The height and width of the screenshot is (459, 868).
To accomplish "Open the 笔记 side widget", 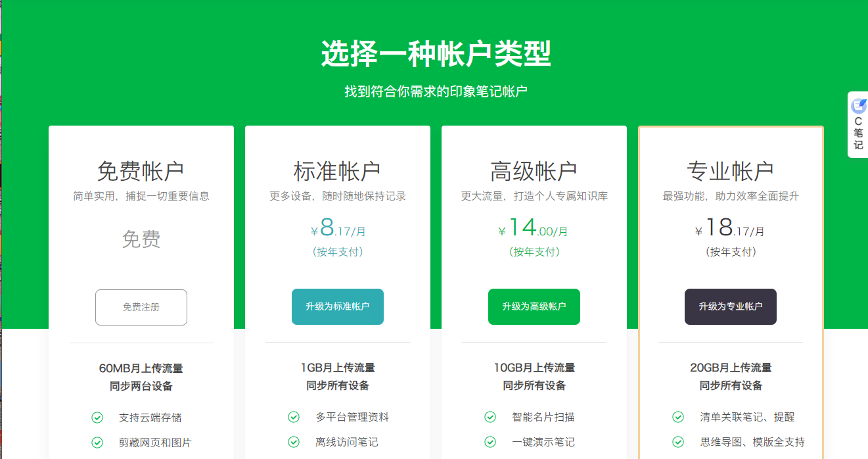I will click(858, 124).
